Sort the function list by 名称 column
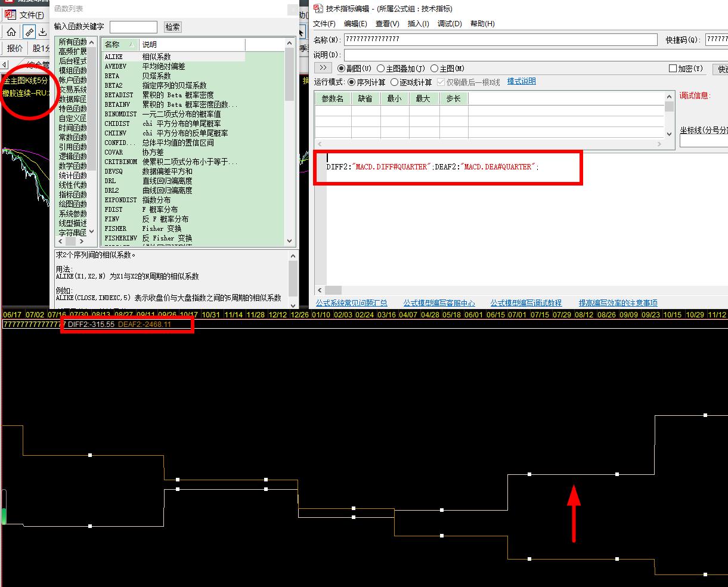 tap(119, 45)
